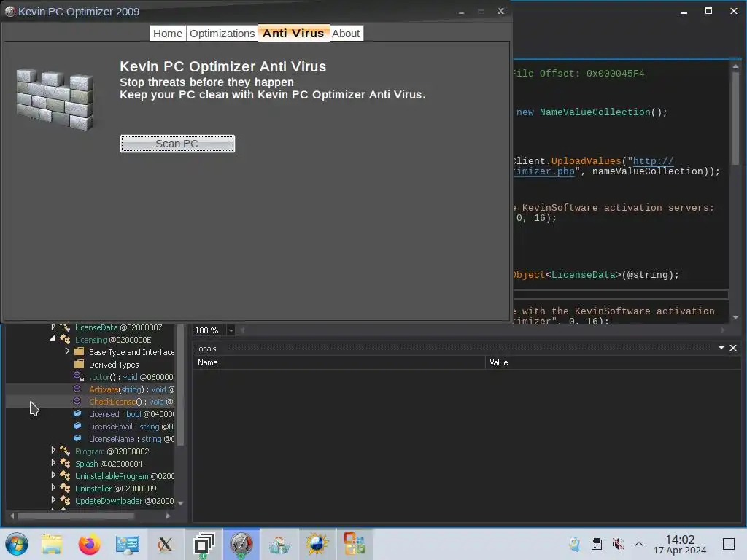747x560 pixels.
Task: Open the 100 % zoom dropdown
Action: [x=231, y=330]
